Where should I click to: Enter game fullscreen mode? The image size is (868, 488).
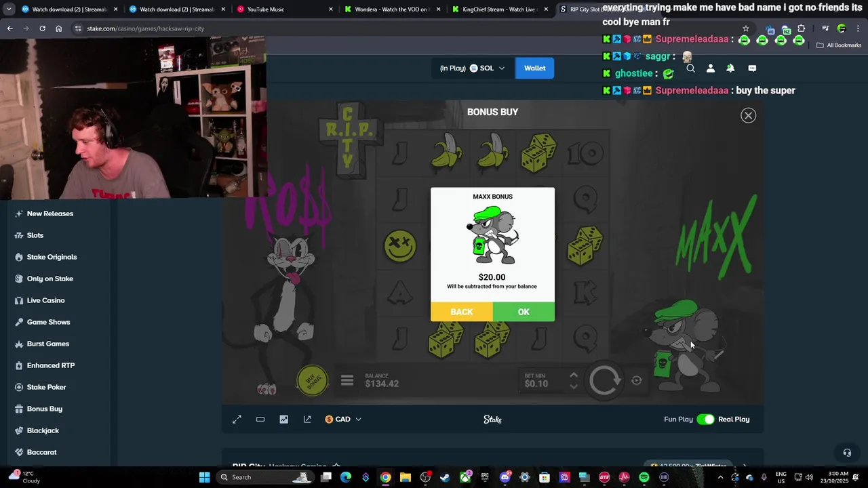(x=237, y=420)
